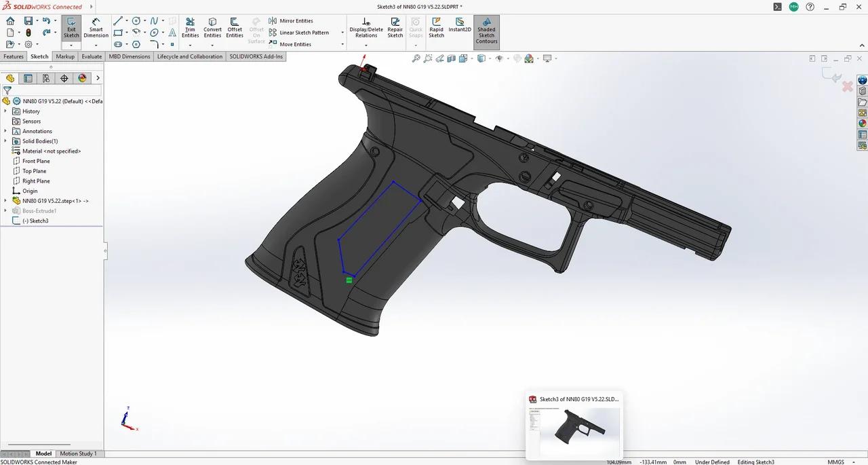Click the Repair Sketch tool
The height and width of the screenshot is (465, 868).
pos(395,27)
